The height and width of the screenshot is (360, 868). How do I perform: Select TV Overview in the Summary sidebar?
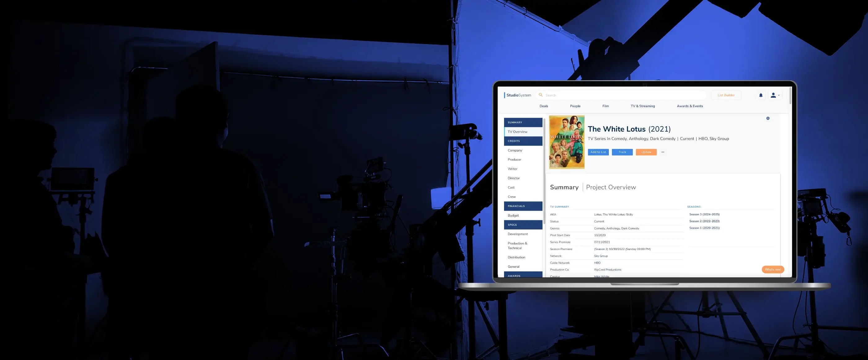(518, 131)
